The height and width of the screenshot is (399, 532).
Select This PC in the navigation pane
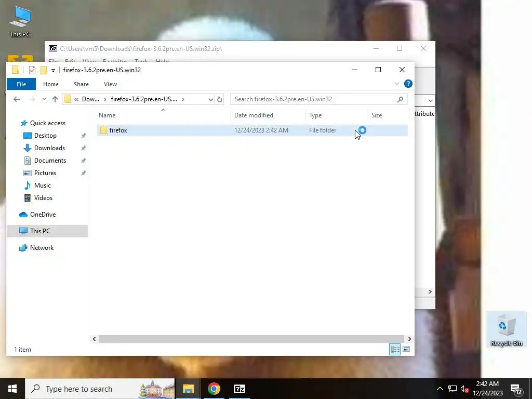click(47, 231)
